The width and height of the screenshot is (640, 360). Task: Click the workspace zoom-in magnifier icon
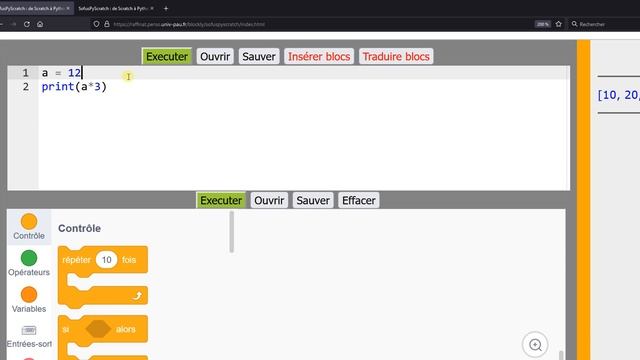535,345
